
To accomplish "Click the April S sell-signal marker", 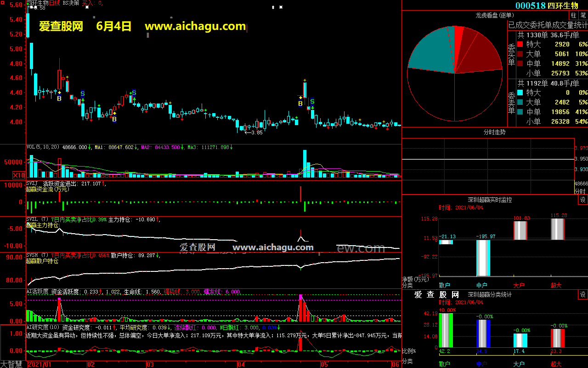I will click(312, 101).
